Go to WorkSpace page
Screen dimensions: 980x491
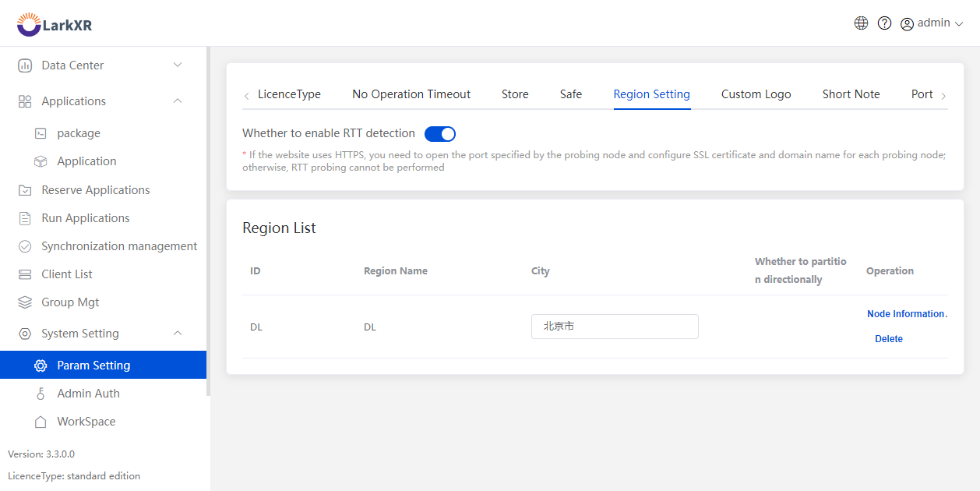click(86, 422)
